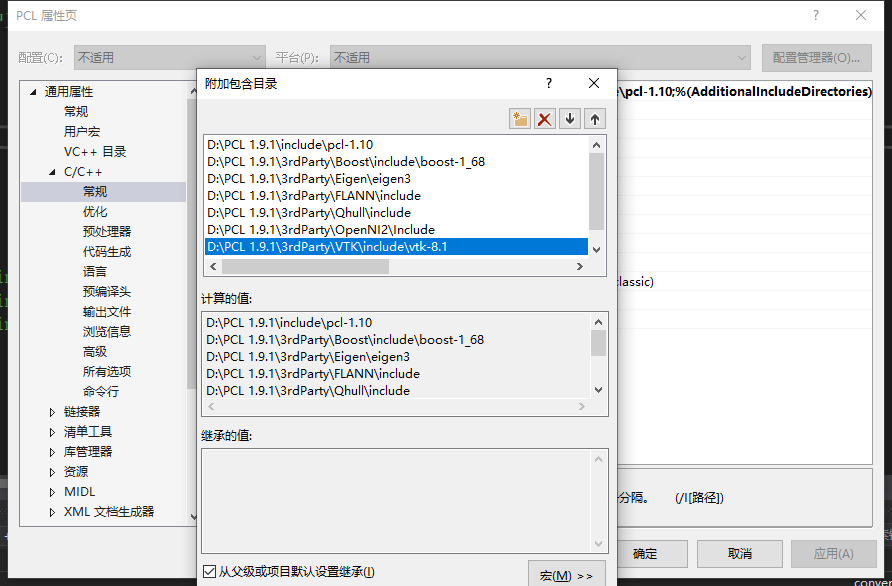Screen dimensions: 892x586
Task: Select VC++ 目录 tree item
Action: click(x=95, y=151)
